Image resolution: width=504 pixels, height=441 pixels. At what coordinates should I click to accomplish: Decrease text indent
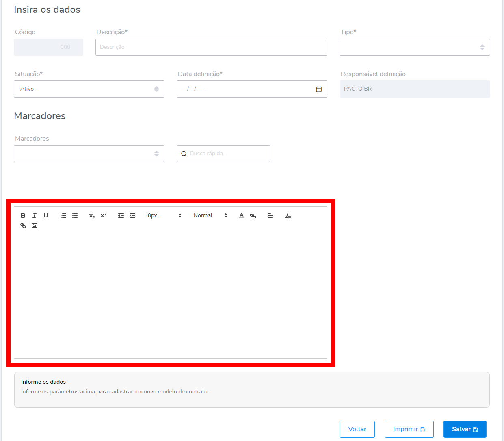121,215
